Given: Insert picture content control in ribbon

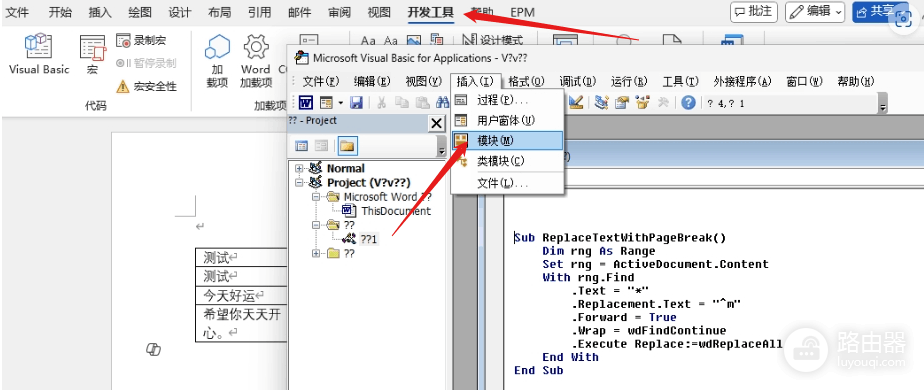Looking at the screenshot, I should pyautogui.click(x=414, y=40).
